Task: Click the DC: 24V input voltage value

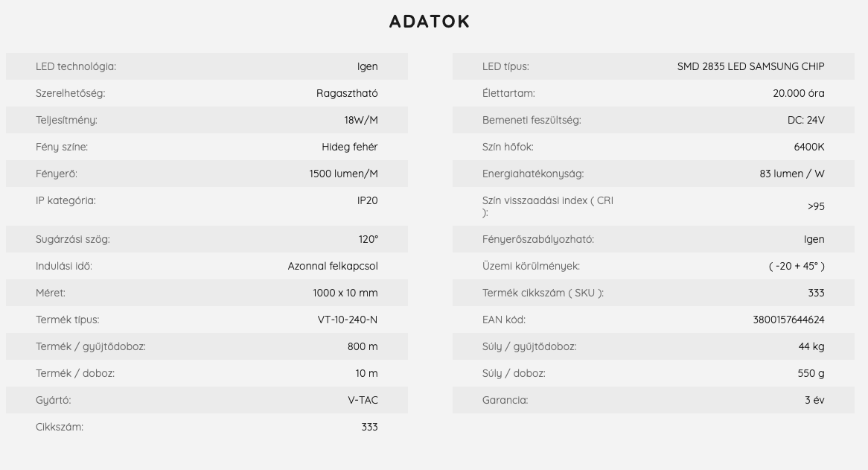Action: (x=806, y=120)
